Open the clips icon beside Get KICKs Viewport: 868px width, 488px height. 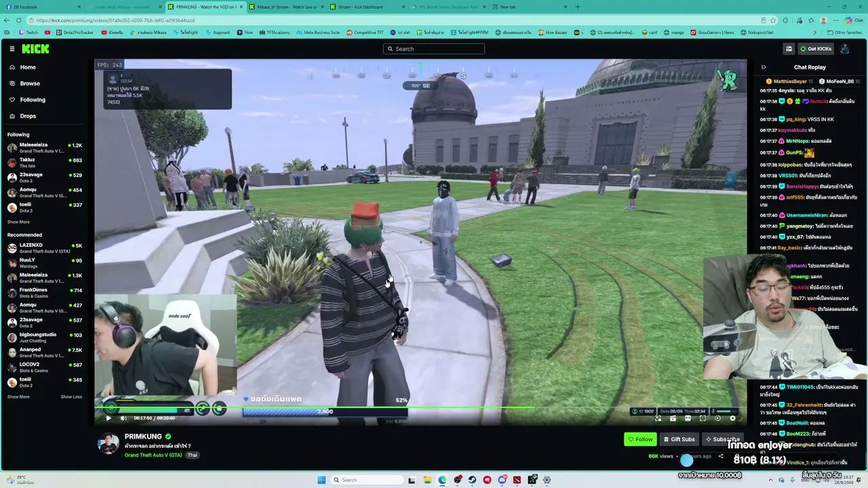789,49
